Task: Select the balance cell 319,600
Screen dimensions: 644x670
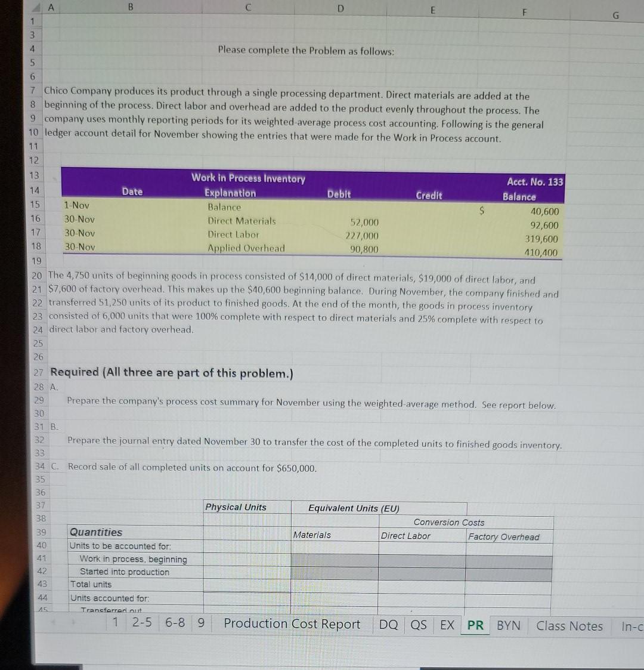Action: [x=541, y=239]
